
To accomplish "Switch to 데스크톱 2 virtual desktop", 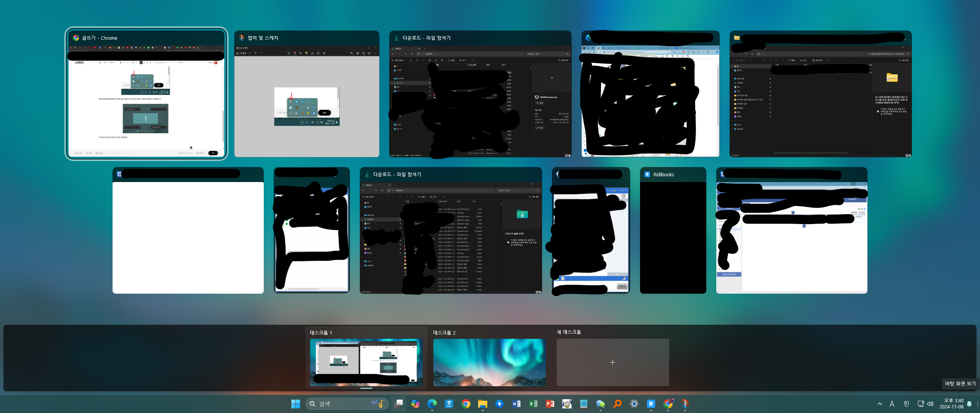I will [x=489, y=362].
